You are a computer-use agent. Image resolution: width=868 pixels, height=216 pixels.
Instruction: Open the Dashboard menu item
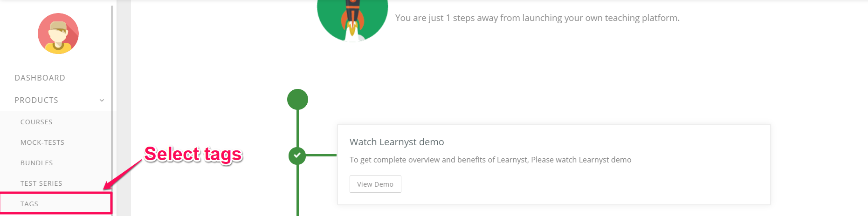pos(40,78)
